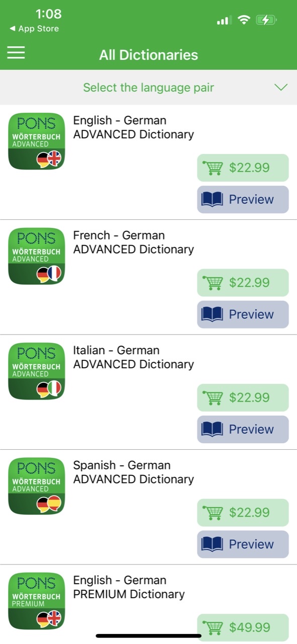Tap the Spanish - German ADVANCED dictionary icon
Viewport: 297px width, 644px height.
pos(37,486)
